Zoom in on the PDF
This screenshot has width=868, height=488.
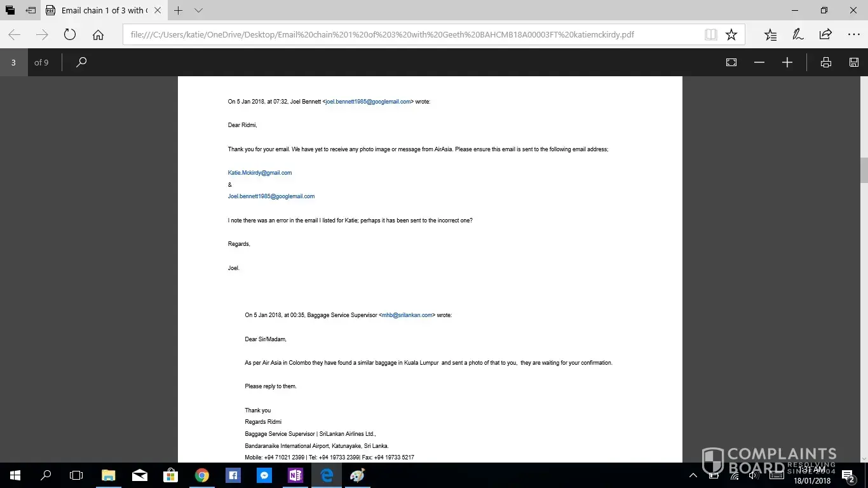click(787, 62)
